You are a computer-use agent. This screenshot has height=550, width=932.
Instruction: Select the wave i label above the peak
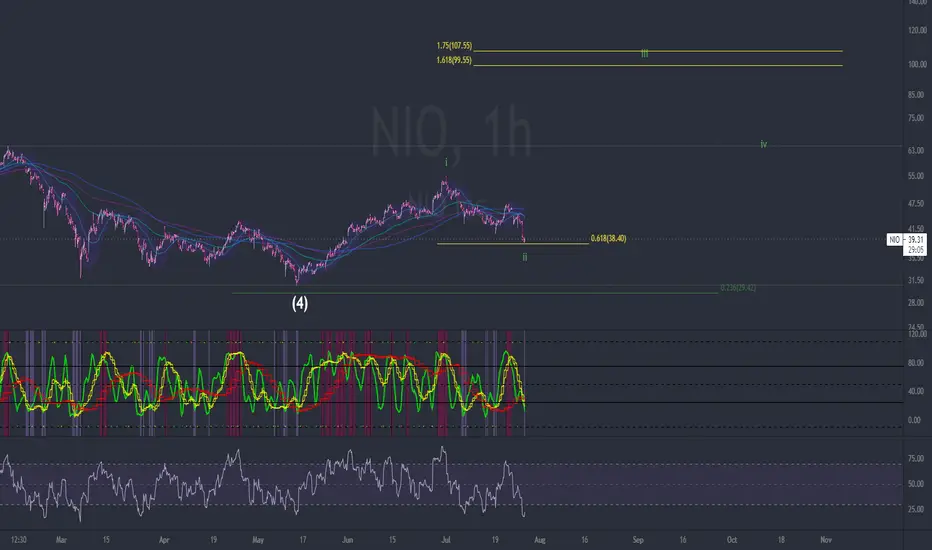pos(446,162)
